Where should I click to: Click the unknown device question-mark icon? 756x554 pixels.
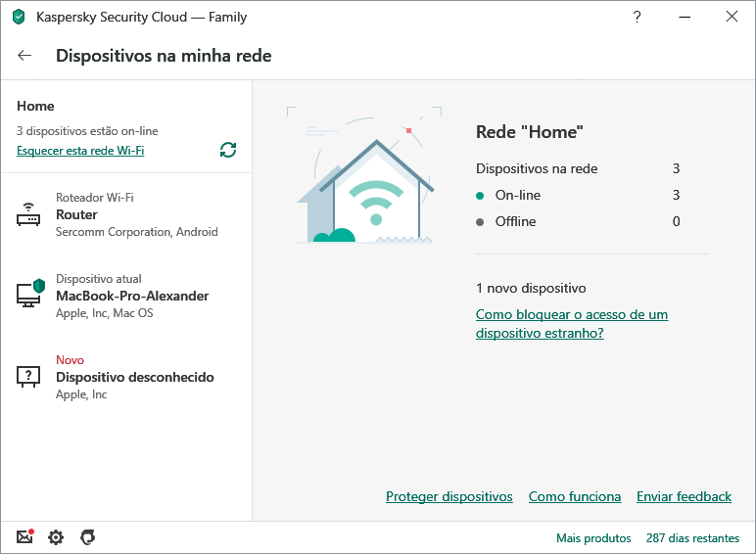tap(29, 376)
